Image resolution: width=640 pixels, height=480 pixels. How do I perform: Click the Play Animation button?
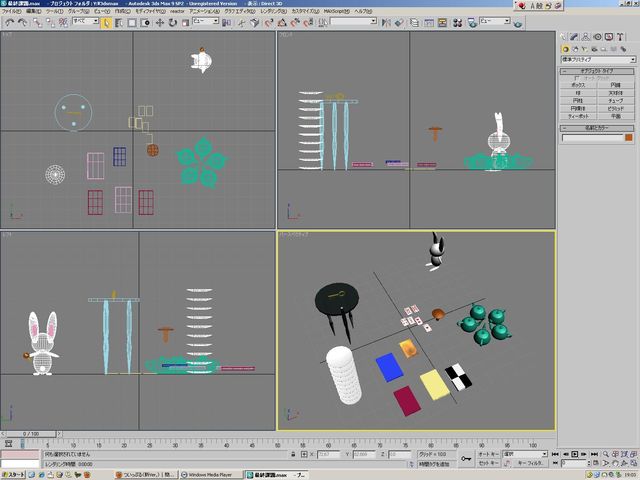pyautogui.click(x=575, y=454)
